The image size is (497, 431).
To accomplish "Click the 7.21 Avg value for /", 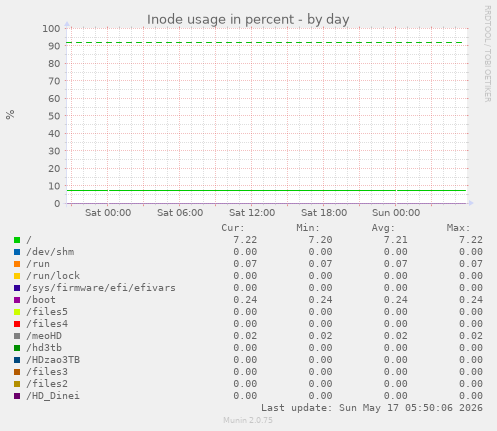I will tap(396, 240).
